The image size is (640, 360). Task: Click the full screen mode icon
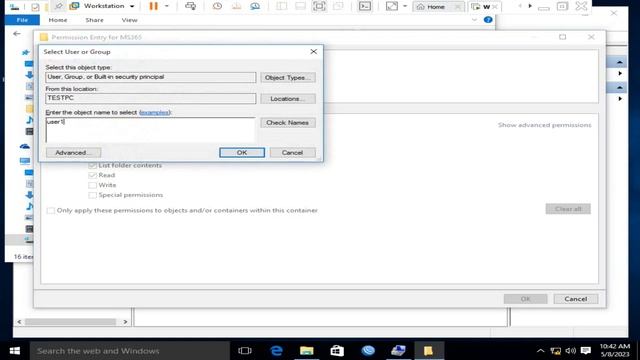tap(319, 6)
